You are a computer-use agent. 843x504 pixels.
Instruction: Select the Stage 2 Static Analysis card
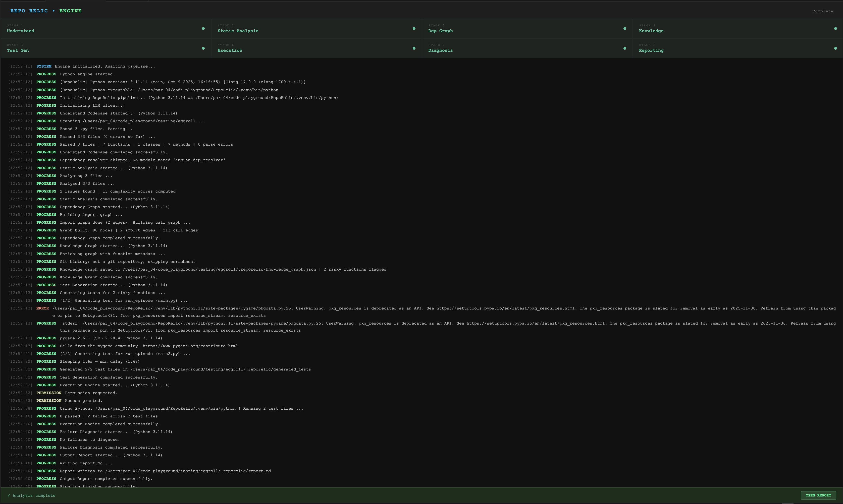coord(316,29)
